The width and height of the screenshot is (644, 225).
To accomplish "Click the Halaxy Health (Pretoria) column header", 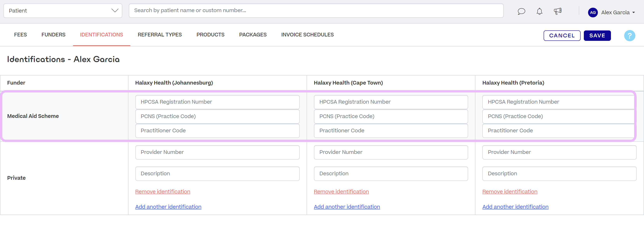I will (x=513, y=83).
